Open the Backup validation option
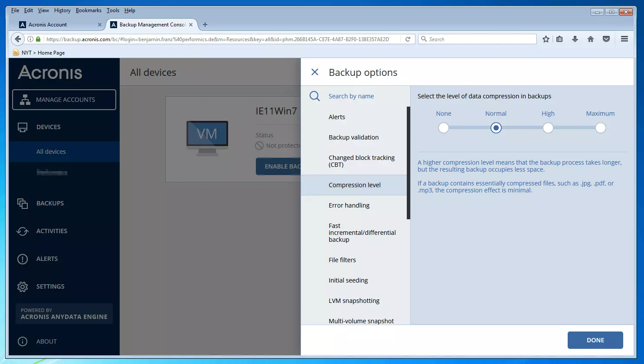 [x=354, y=137]
